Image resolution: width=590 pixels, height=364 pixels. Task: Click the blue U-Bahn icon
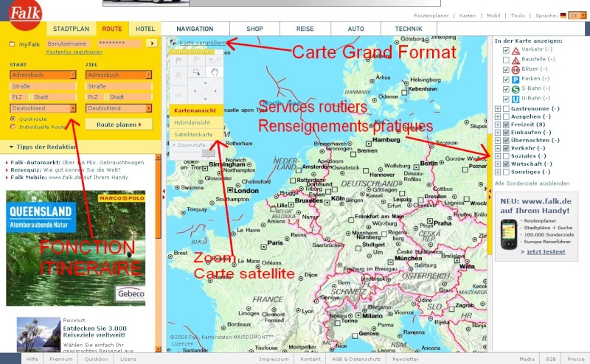tap(516, 99)
